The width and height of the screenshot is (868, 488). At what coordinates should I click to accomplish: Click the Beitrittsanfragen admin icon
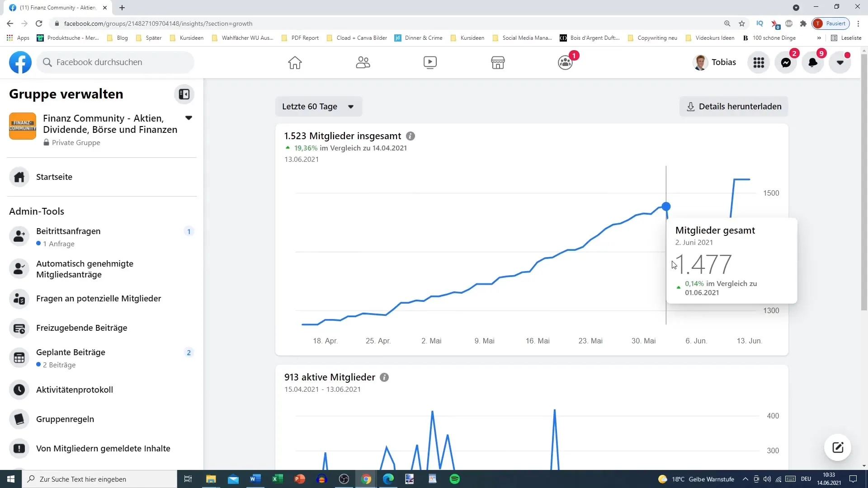pyautogui.click(x=19, y=236)
